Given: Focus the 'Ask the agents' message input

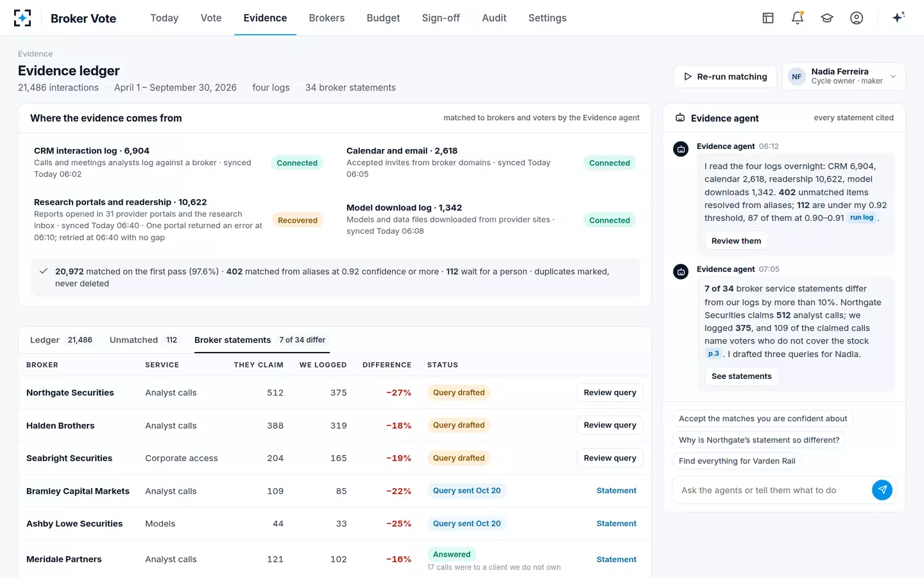Looking at the screenshot, I should click(x=773, y=490).
